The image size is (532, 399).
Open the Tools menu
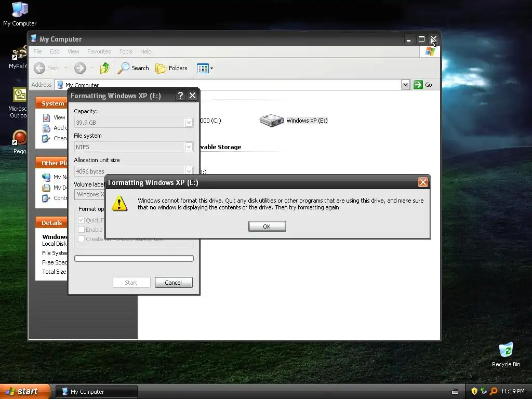[x=126, y=51]
